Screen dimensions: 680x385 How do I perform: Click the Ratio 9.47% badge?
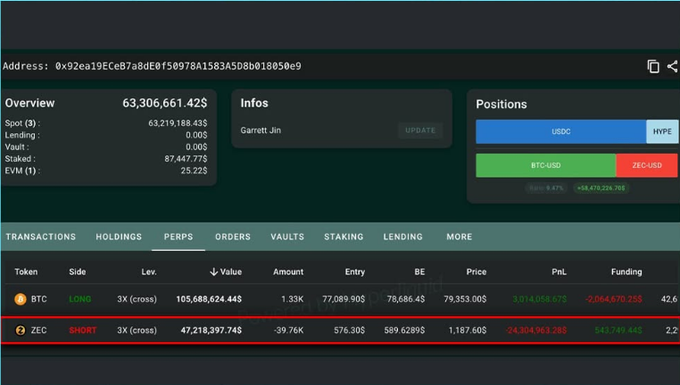tap(546, 188)
